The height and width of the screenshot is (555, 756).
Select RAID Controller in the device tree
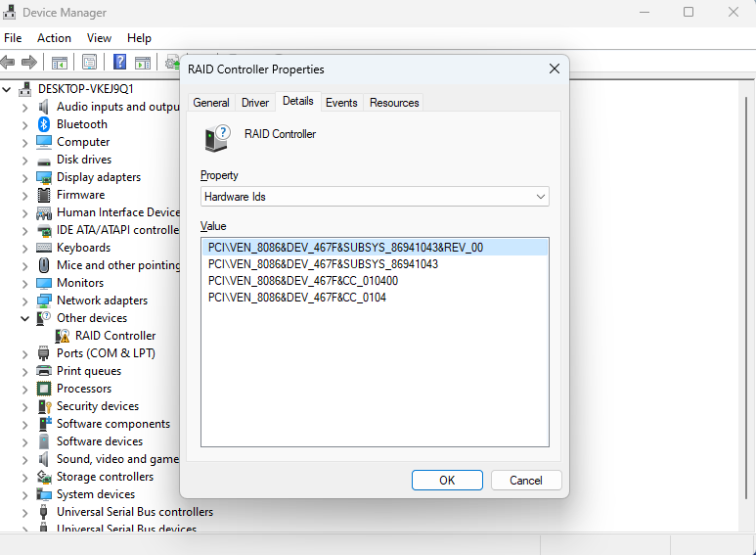point(115,336)
